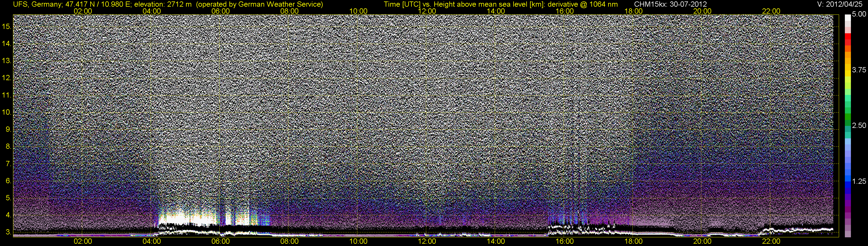Click the text 'operated by German Weather Service'
Image resolution: width=868 pixels, height=246 pixels.
(259, 4)
